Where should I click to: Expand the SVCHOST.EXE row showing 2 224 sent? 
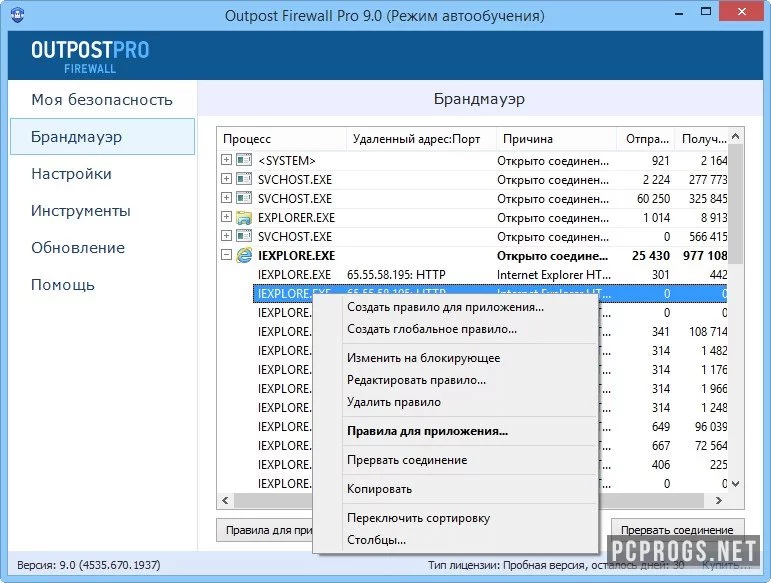coord(226,178)
